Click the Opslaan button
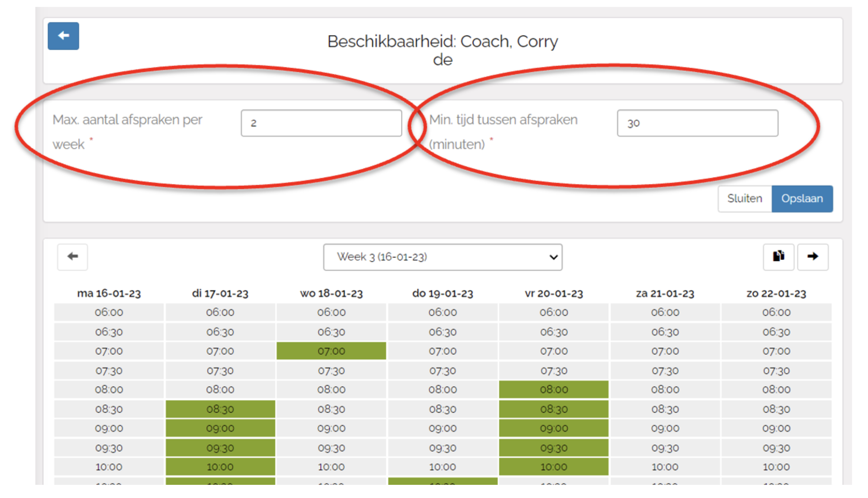868x498 pixels. point(802,198)
